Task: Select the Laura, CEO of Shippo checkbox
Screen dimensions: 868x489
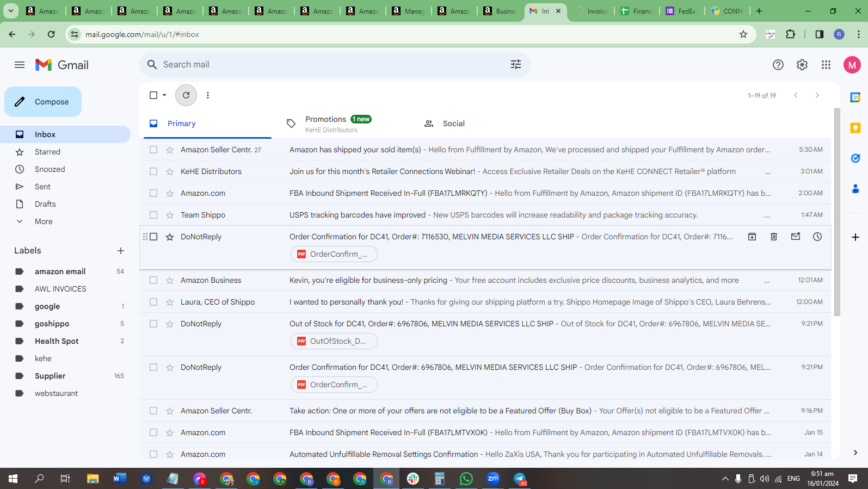Action: pyautogui.click(x=153, y=302)
